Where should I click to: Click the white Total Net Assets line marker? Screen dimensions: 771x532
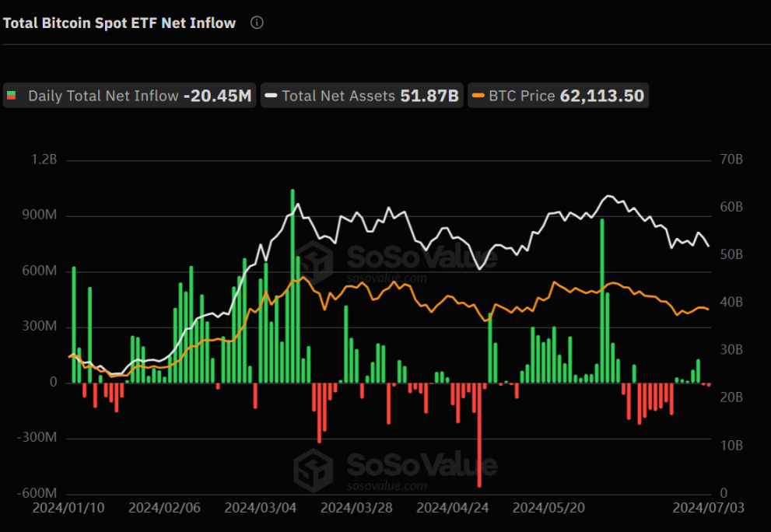point(271,96)
